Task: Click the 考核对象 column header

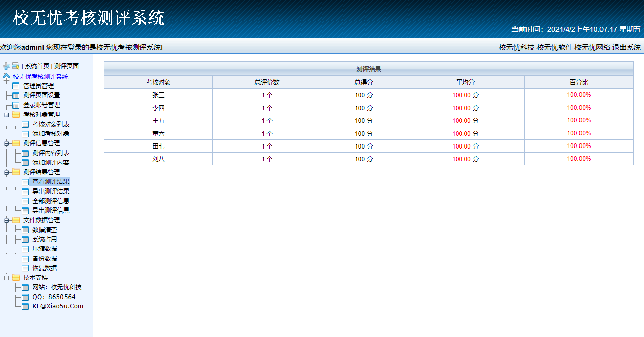Action: point(158,82)
